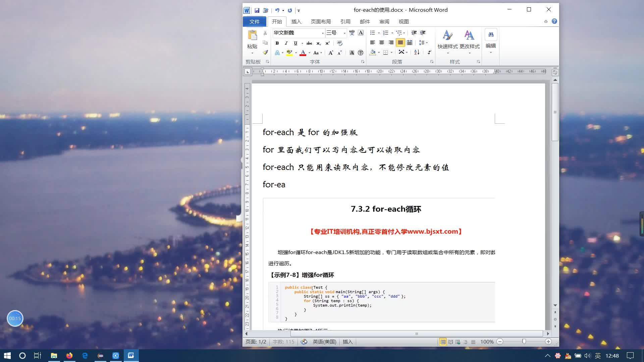Image resolution: width=644 pixels, height=362 pixels.
Task: Toggle the bulleted list formatting
Action: pos(372,33)
